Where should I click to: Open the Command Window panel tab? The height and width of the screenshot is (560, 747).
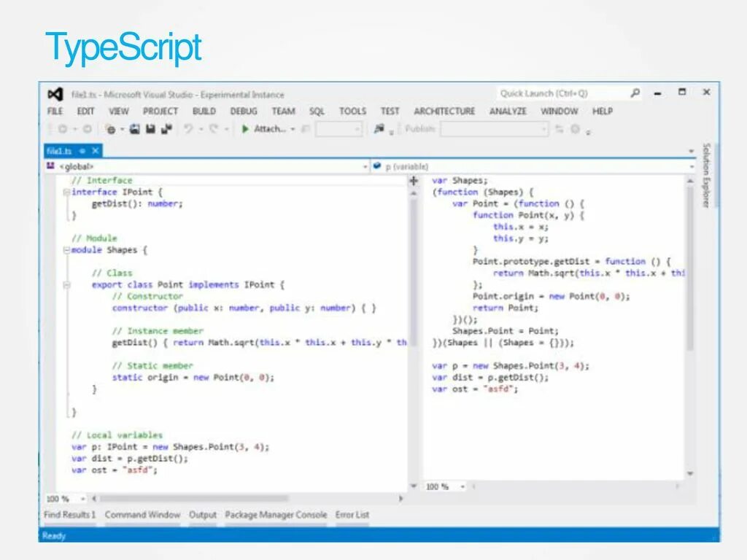click(x=142, y=515)
